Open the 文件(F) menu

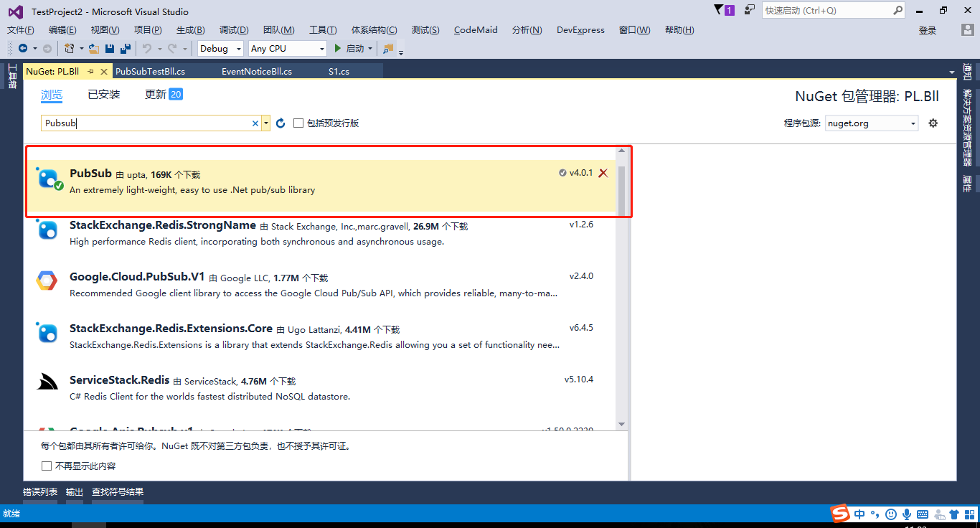[21, 30]
